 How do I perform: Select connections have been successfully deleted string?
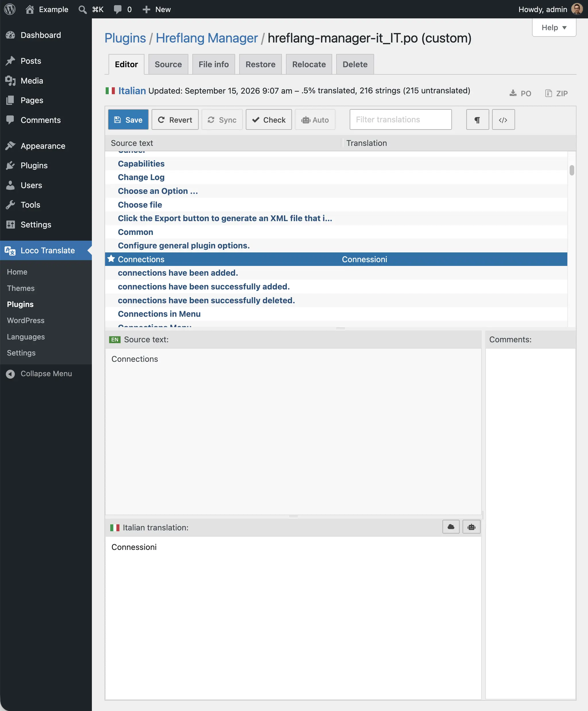click(336, 300)
